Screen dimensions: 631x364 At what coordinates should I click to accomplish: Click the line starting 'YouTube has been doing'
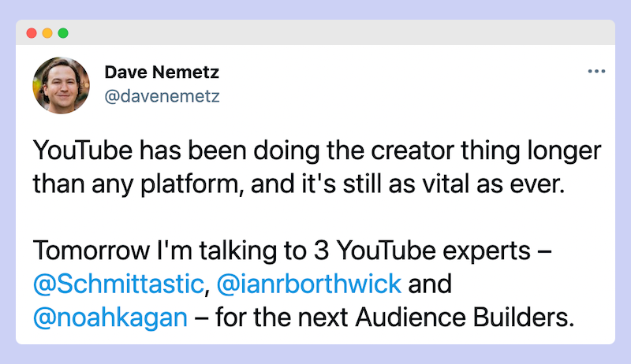(317, 151)
